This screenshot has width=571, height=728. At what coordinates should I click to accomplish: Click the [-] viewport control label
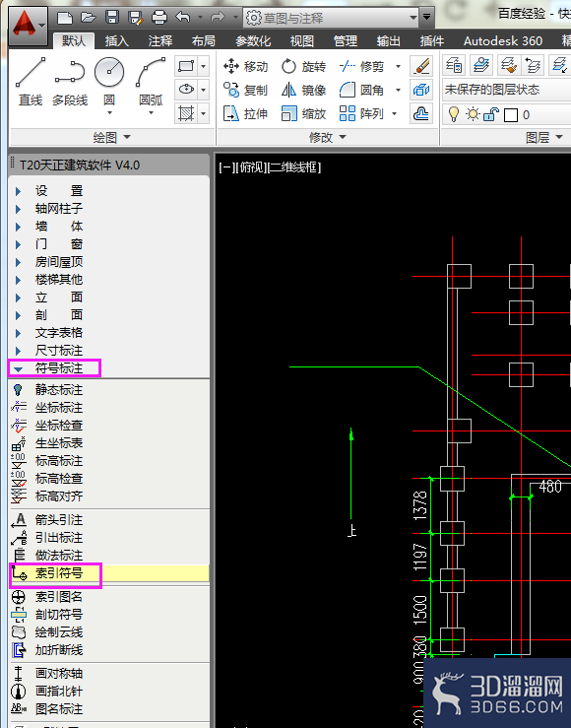(226, 167)
